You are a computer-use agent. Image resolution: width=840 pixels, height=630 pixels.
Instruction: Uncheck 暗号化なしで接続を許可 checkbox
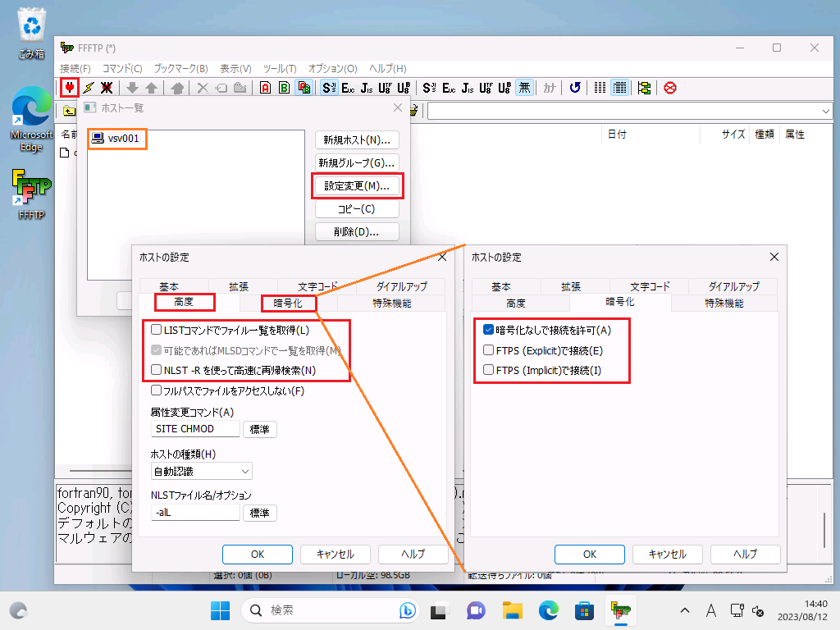[x=489, y=331]
